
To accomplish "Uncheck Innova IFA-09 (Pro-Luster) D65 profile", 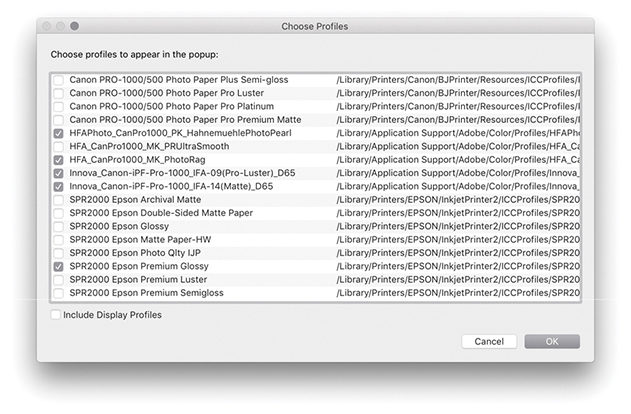I will pos(58,173).
